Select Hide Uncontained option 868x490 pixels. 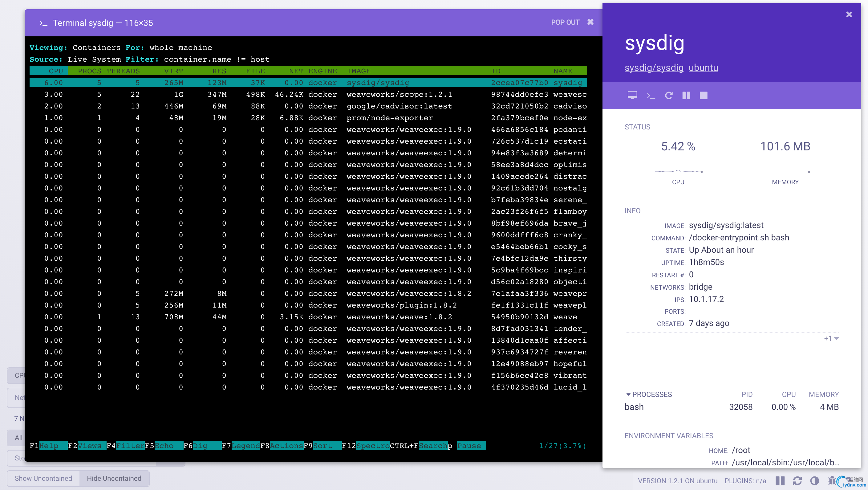point(114,478)
